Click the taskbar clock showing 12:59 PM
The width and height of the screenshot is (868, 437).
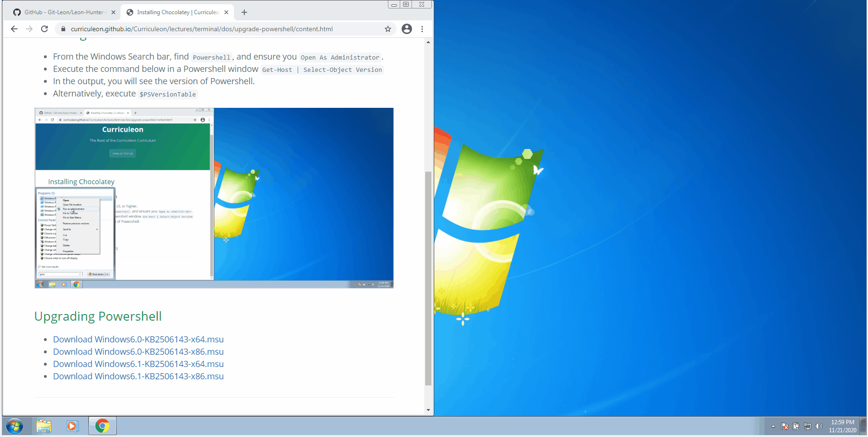click(842, 426)
